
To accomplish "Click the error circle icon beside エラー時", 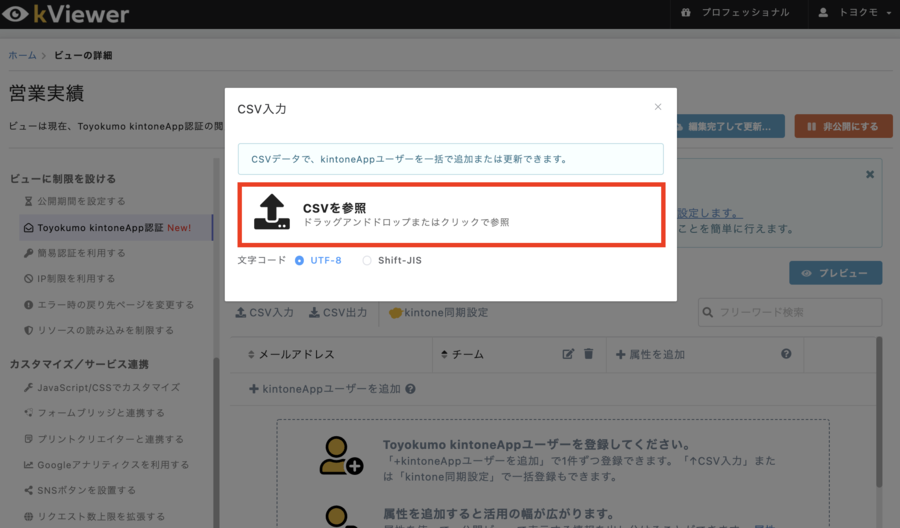I will click(x=28, y=305).
